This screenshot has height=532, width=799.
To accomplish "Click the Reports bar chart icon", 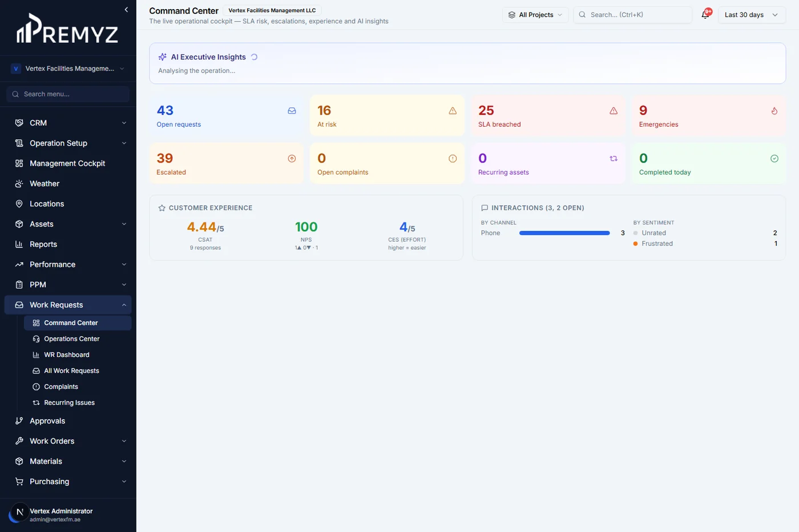I will tap(19, 244).
